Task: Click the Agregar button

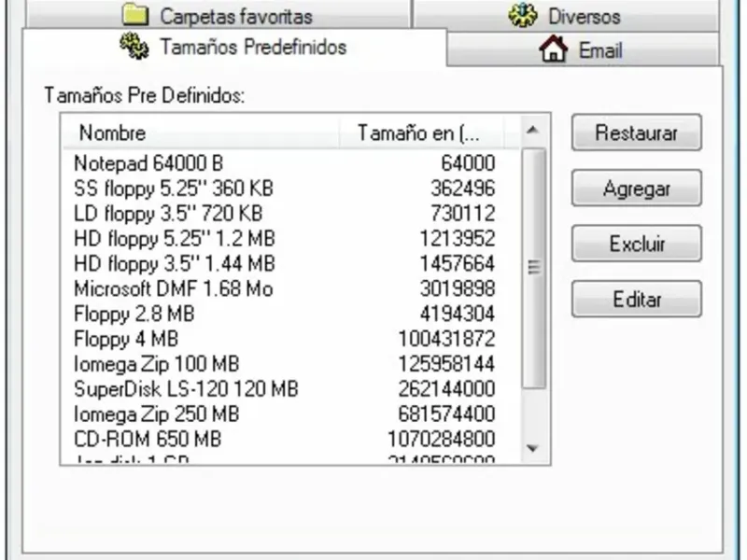Action: tap(636, 189)
